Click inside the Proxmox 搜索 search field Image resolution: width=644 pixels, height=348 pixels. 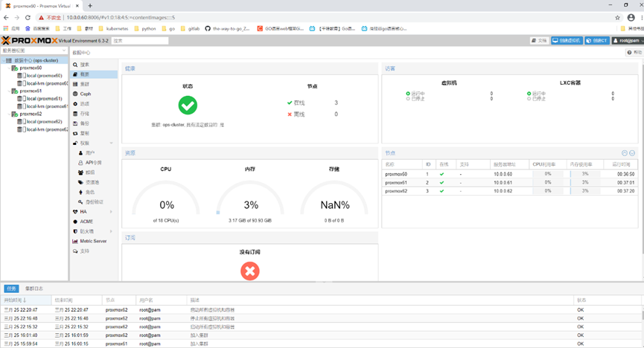pos(140,41)
